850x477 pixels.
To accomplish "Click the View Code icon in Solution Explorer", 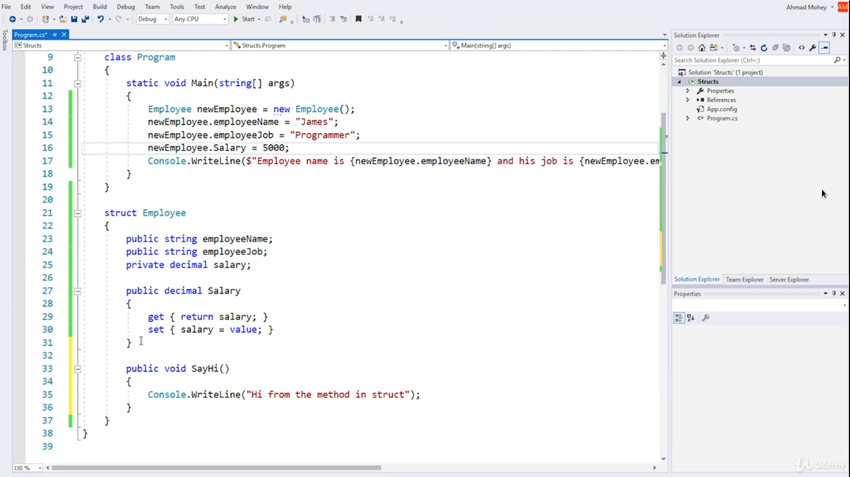I will tap(802, 48).
